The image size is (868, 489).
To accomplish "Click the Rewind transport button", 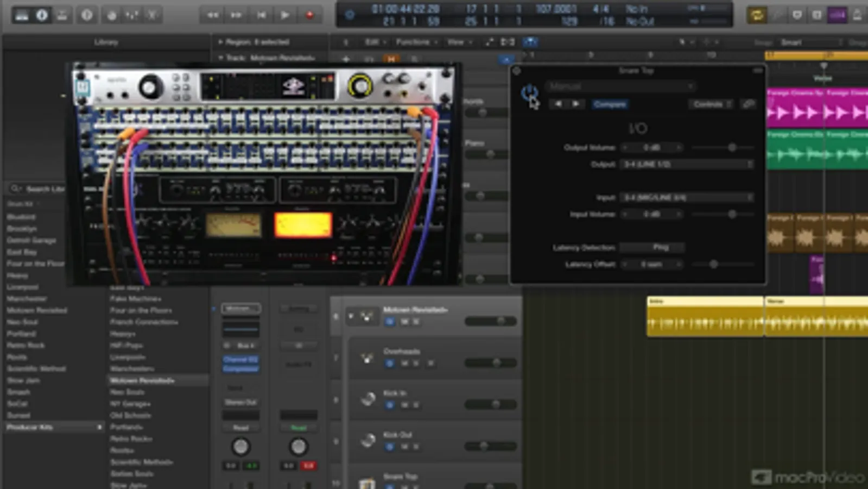I will click(212, 15).
